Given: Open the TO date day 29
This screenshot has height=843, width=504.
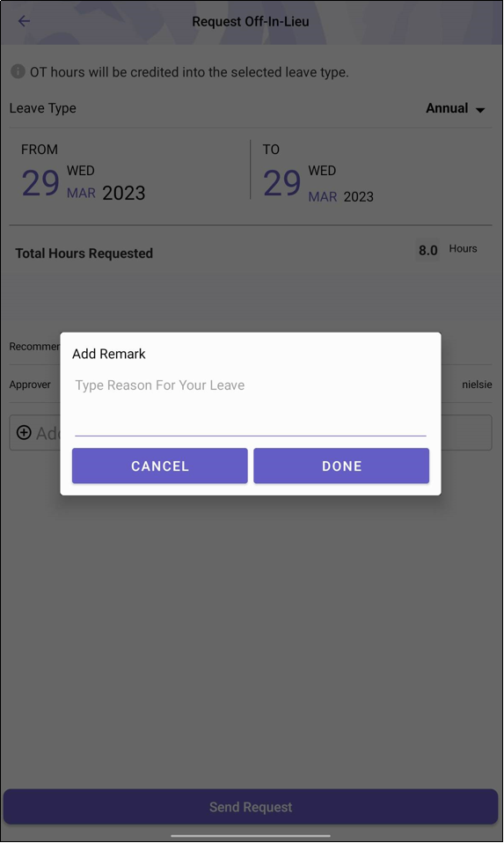Looking at the screenshot, I should point(281,183).
